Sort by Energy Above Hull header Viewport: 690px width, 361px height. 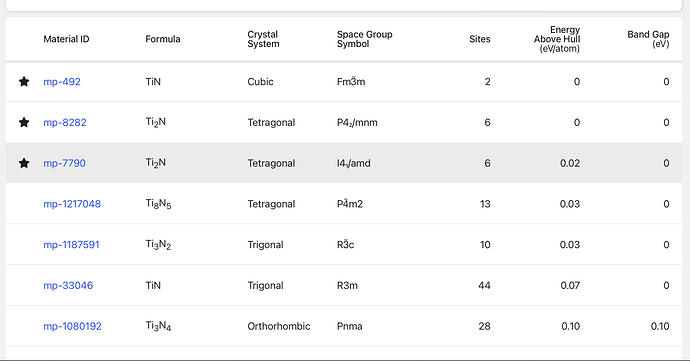(x=557, y=39)
